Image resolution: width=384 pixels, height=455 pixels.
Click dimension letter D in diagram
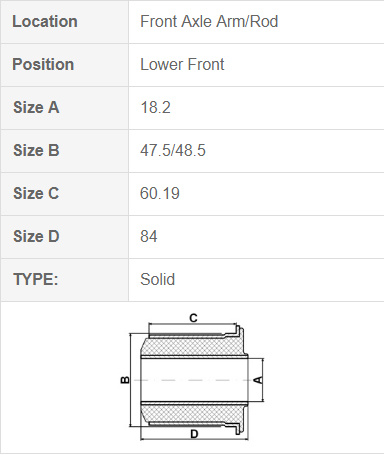tap(194, 434)
